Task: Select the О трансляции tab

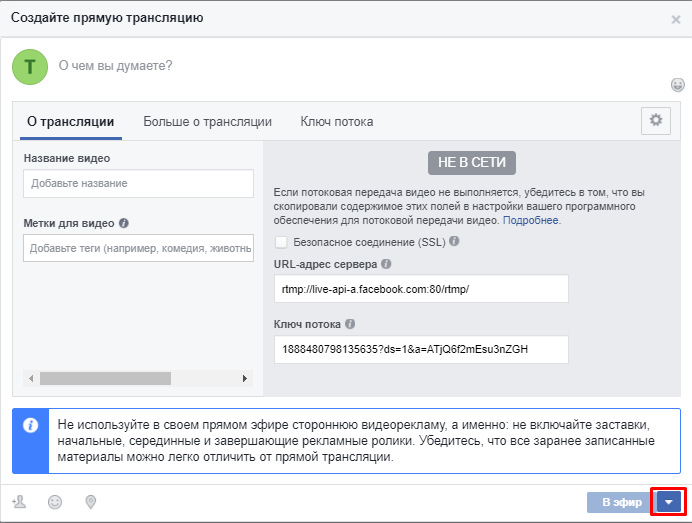Action: 70,122
